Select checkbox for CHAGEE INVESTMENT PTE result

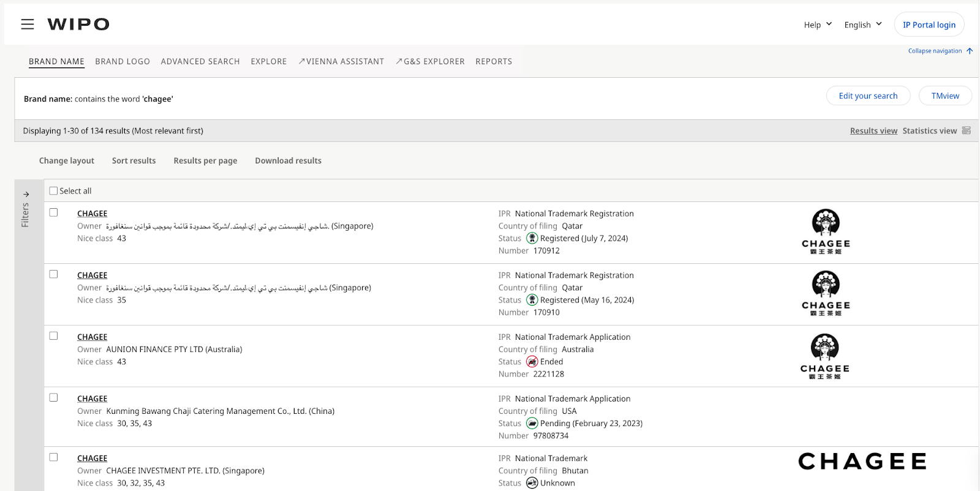point(53,457)
